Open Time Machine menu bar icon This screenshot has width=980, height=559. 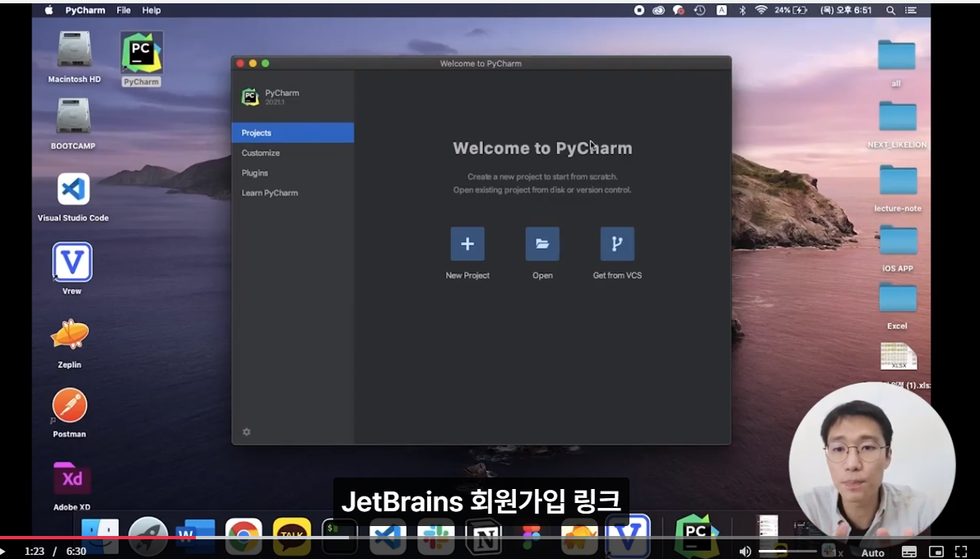coord(699,10)
